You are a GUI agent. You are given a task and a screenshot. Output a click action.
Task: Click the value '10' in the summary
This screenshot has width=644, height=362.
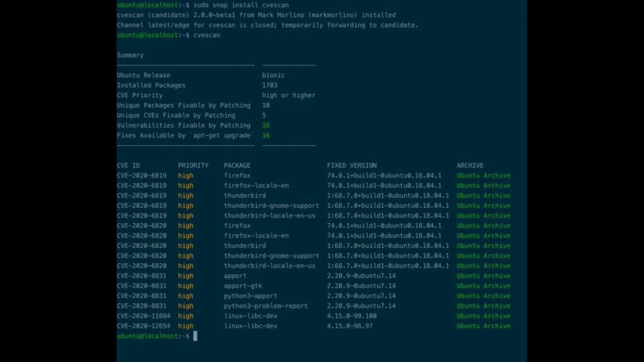click(266, 106)
